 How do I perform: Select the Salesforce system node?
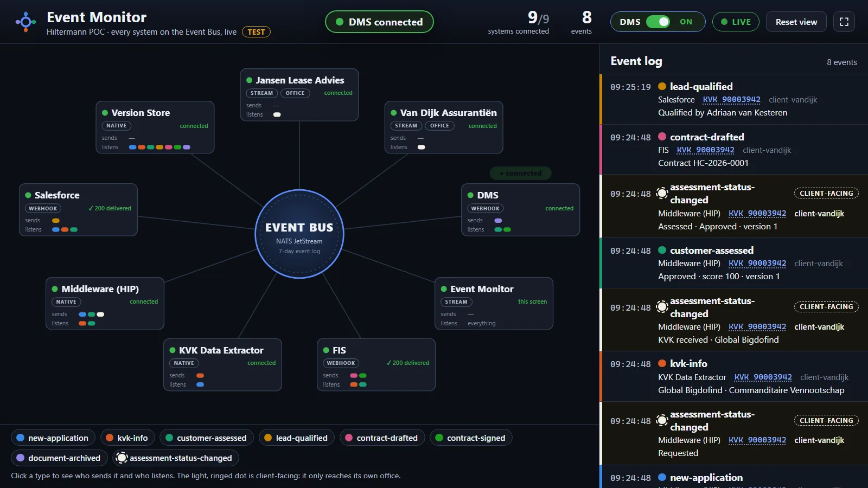click(78, 210)
